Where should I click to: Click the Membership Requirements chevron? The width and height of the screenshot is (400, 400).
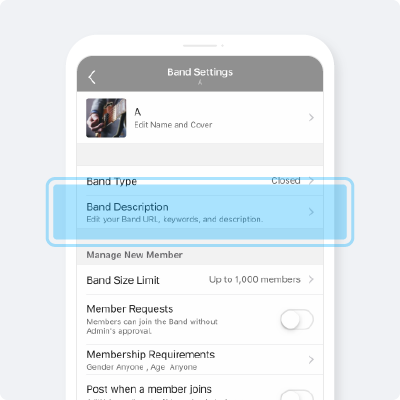pos(311,360)
